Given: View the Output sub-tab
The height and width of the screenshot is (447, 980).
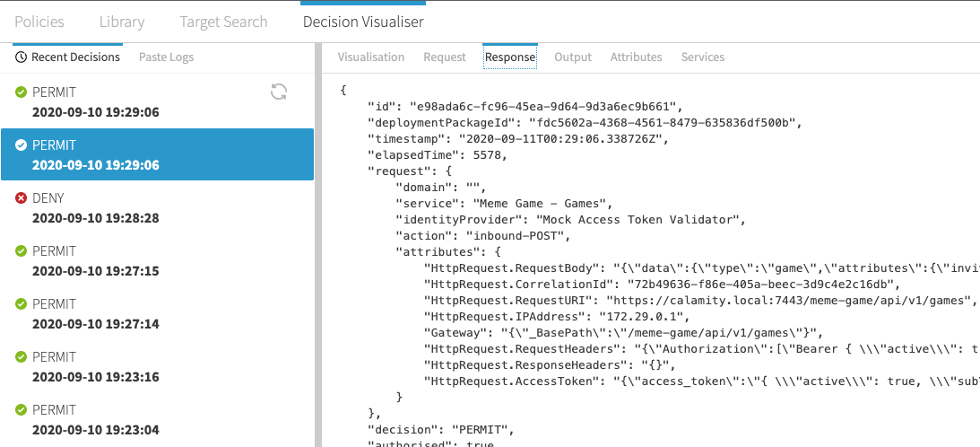Looking at the screenshot, I should (x=573, y=57).
